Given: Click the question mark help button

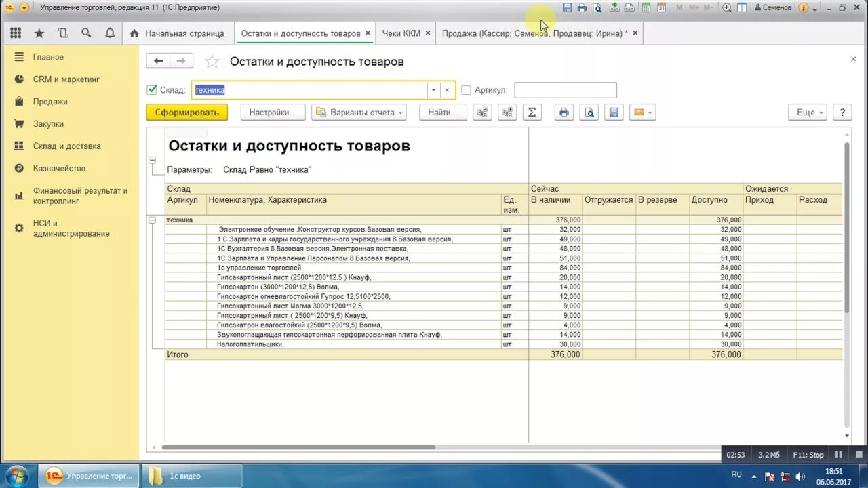Looking at the screenshot, I should pyautogui.click(x=842, y=113).
